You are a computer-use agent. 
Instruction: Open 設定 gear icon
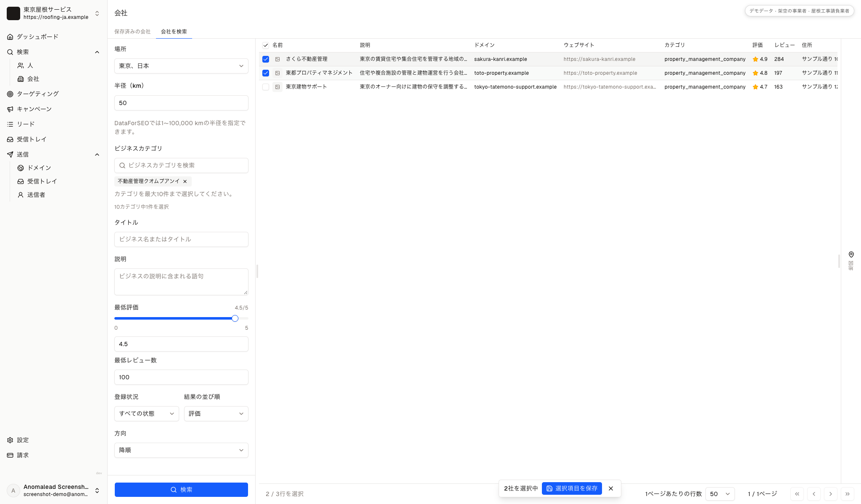click(x=10, y=440)
